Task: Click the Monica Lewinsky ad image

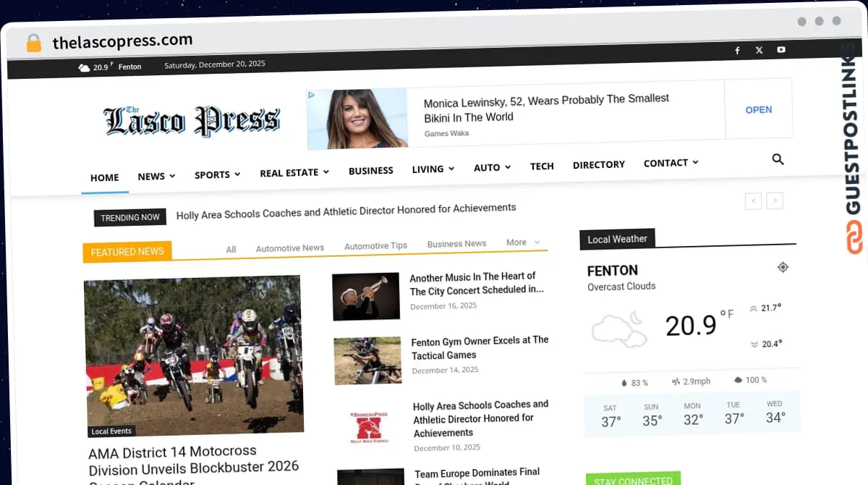Action: coord(357,119)
